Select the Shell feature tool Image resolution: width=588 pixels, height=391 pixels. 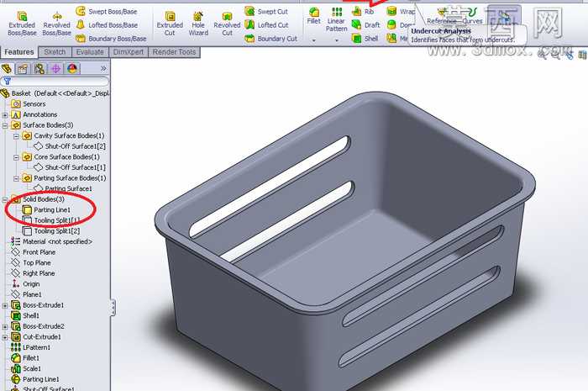point(365,39)
